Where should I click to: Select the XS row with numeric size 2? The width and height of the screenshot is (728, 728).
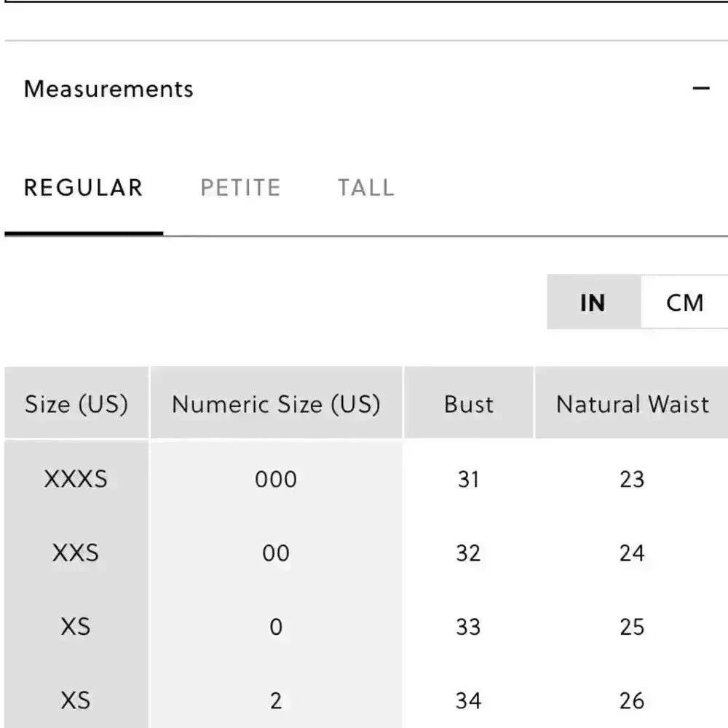tap(76, 700)
